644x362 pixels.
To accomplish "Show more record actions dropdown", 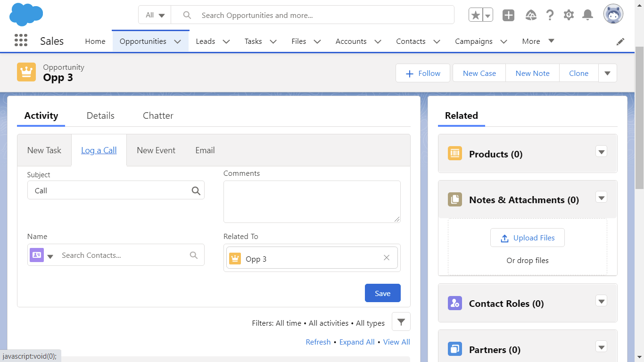I will click(x=608, y=73).
